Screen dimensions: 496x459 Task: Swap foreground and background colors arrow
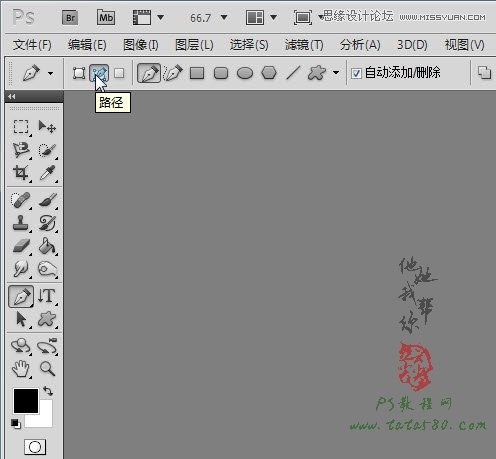point(48,391)
